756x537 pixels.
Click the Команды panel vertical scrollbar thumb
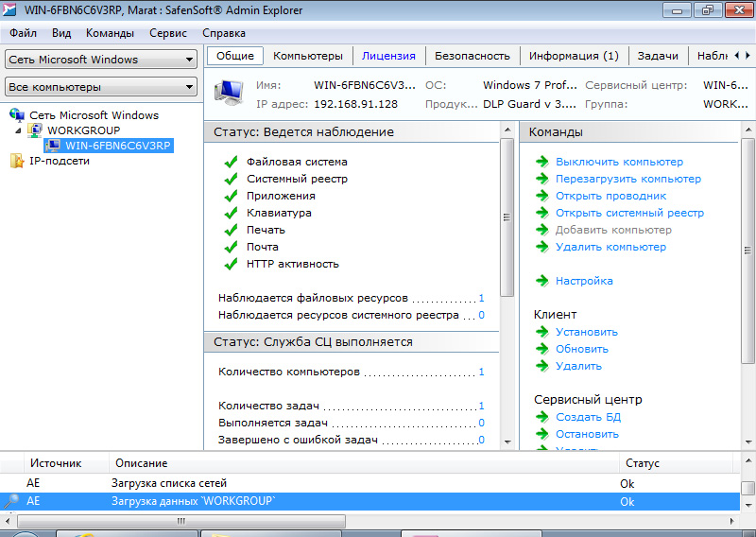click(x=748, y=251)
